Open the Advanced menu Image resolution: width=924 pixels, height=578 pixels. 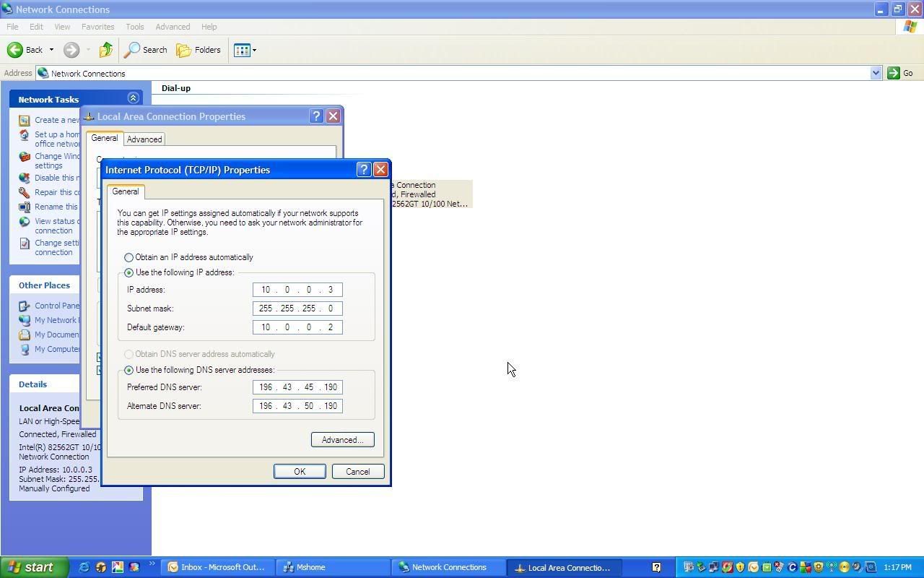pos(173,27)
